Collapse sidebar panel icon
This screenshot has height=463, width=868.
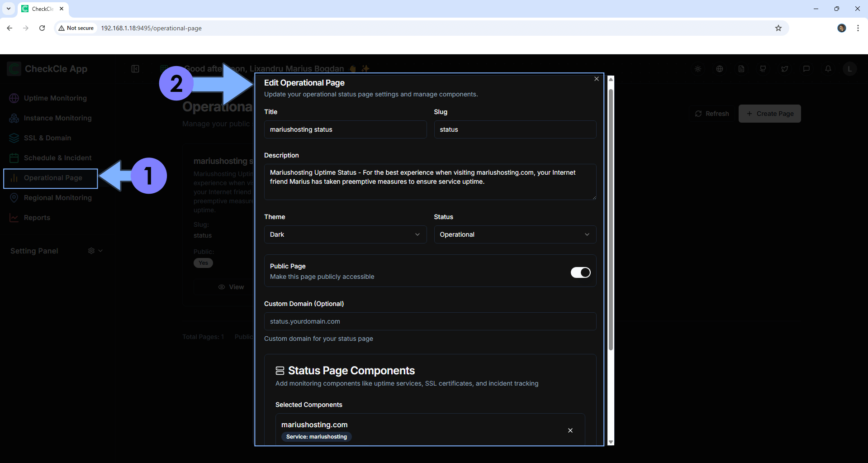point(135,69)
